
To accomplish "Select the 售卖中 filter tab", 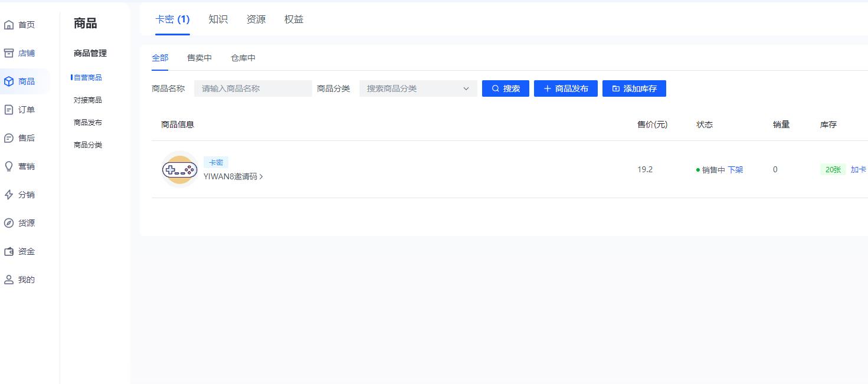I will point(199,57).
